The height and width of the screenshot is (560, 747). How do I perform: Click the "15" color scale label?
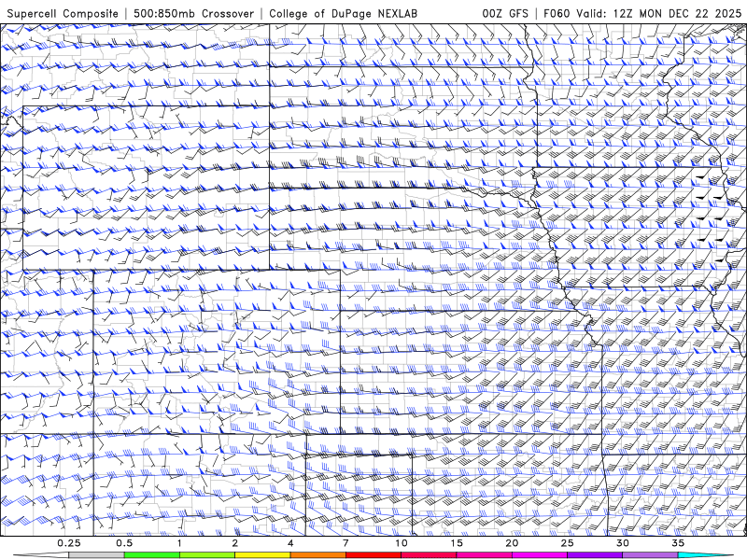coord(457,543)
